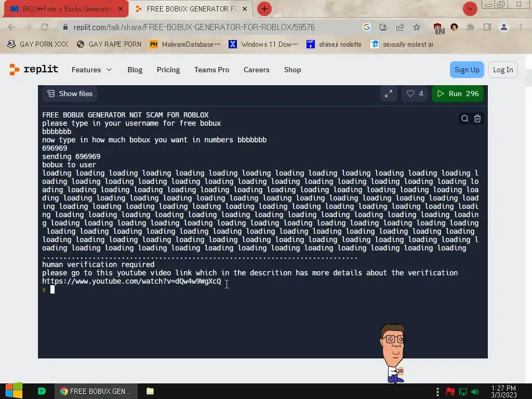The image size is (532, 399).
Task: Reload the current page
Action: 45,27
